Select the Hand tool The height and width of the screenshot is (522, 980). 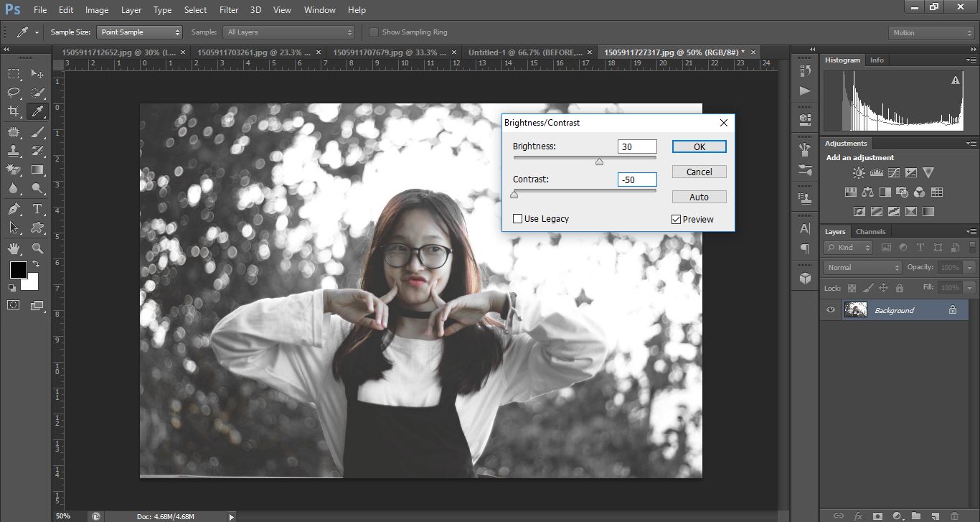pyautogui.click(x=14, y=248)
